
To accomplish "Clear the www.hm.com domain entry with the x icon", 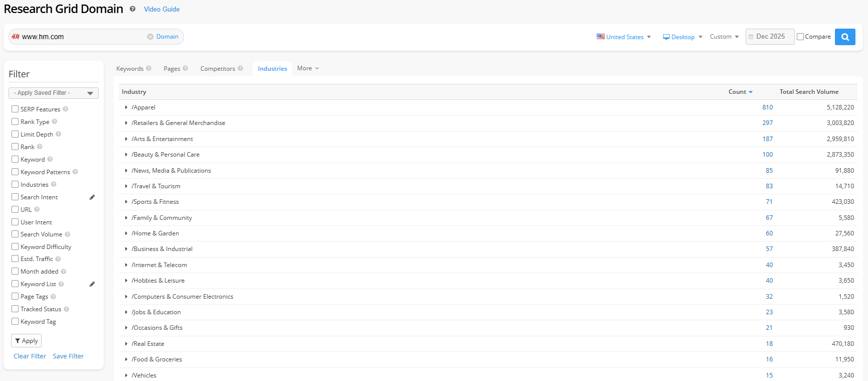I will point(150,37).
